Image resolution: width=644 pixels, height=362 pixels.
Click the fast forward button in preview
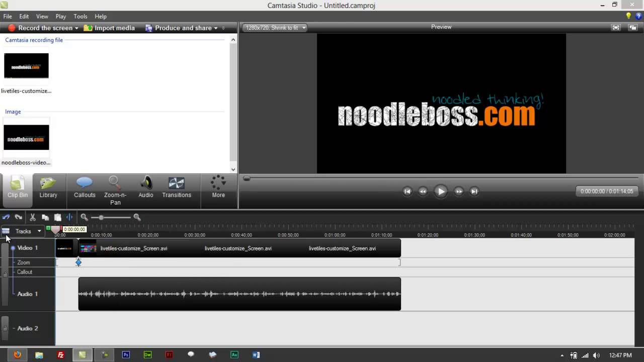point(459,191)
